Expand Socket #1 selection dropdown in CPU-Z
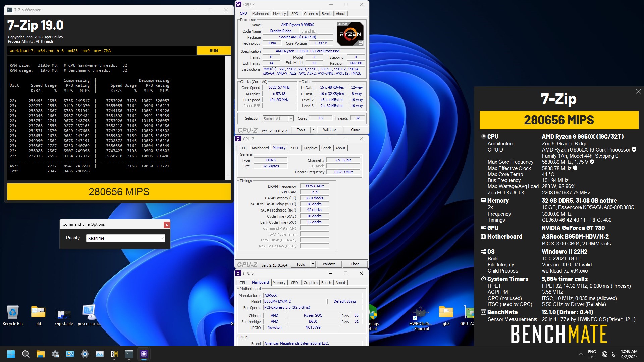The image size is (644, 362). click(x=291, y=119)
